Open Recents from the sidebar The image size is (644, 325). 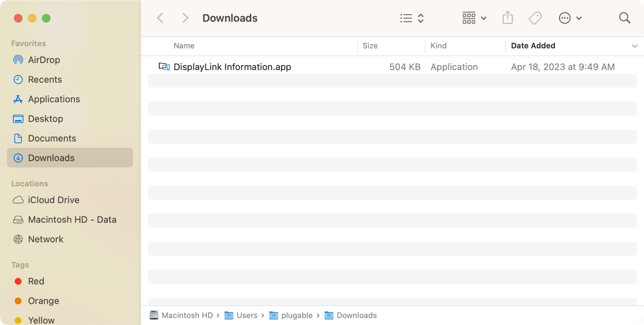click(45, 79)
